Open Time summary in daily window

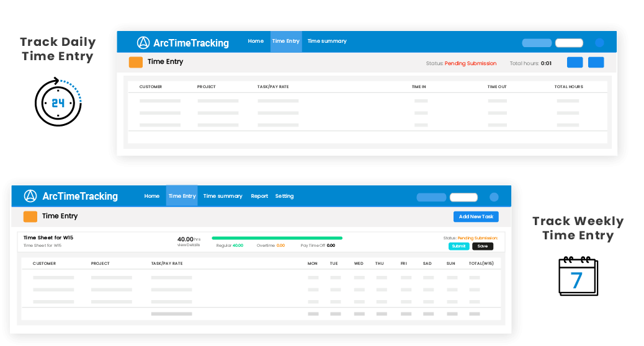pyautogui.click(x=327, y=41)
